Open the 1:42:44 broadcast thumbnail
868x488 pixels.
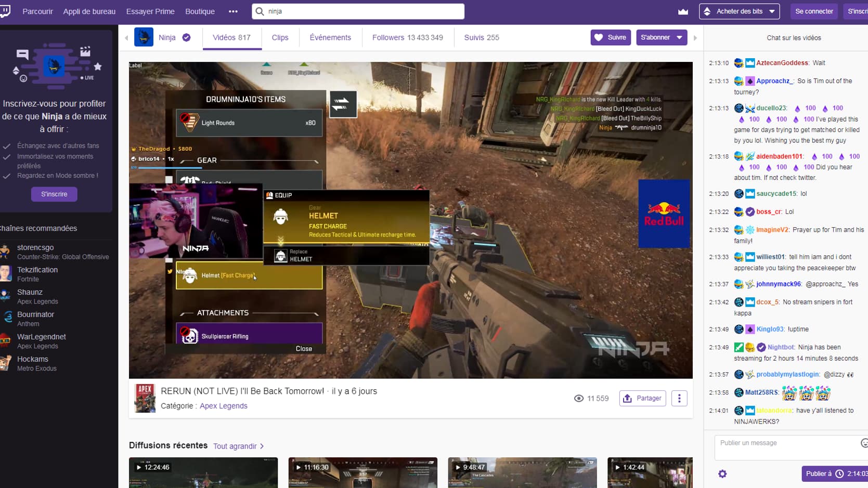(x=650, y=472)
